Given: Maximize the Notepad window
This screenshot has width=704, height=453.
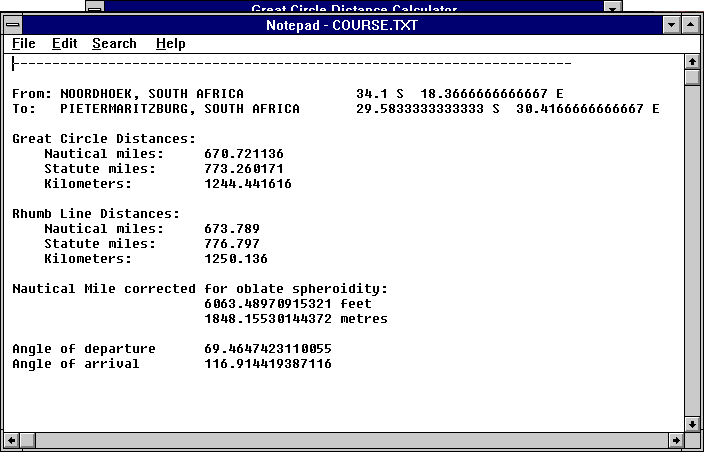Looking at the screenshot, I should [690, 25].
